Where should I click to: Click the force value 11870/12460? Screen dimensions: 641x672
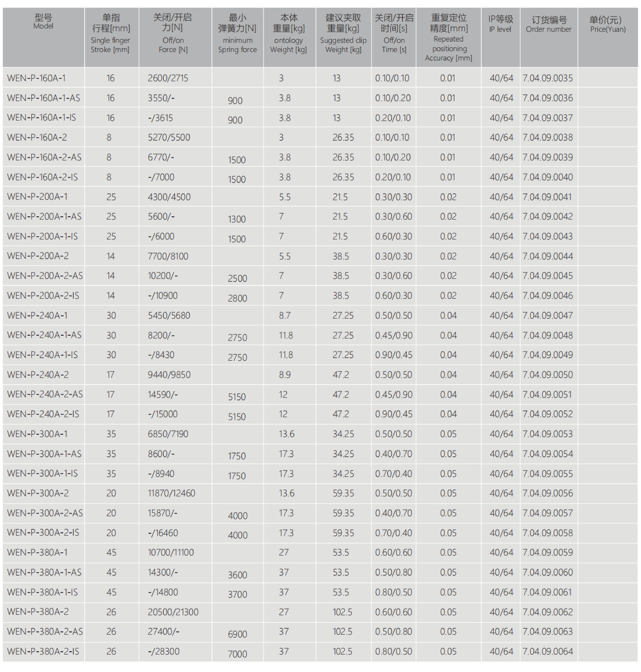coord(171,493)
